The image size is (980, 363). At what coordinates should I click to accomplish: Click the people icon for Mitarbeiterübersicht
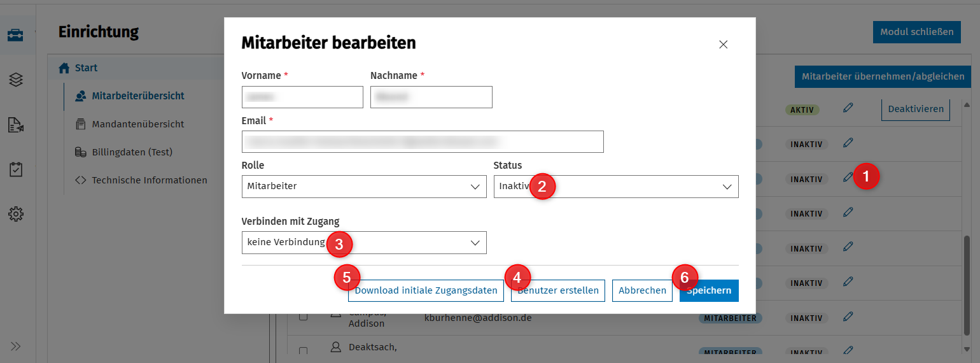click(x=81, y=96)
